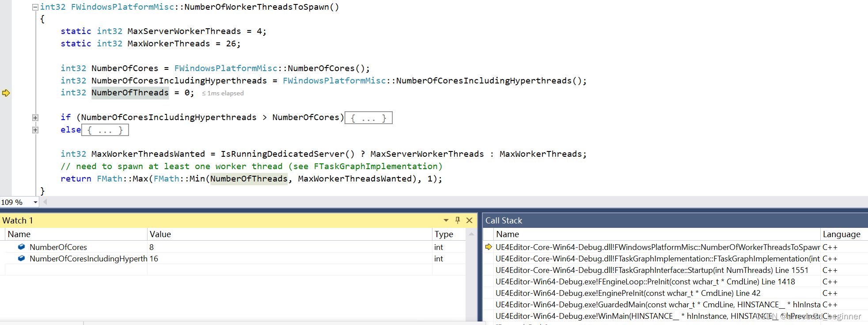The width and height of the screenshot is (868, 325).
Task: Expand the collapsed else block
Action: (35, 130)
